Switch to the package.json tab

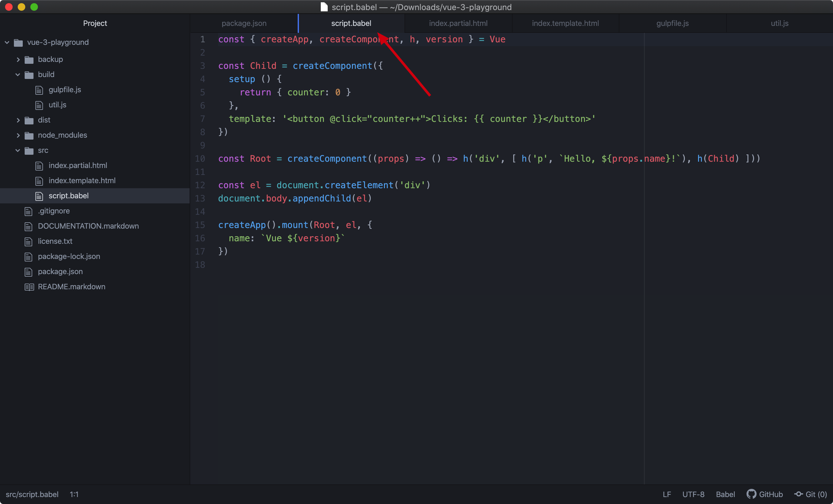244,23
